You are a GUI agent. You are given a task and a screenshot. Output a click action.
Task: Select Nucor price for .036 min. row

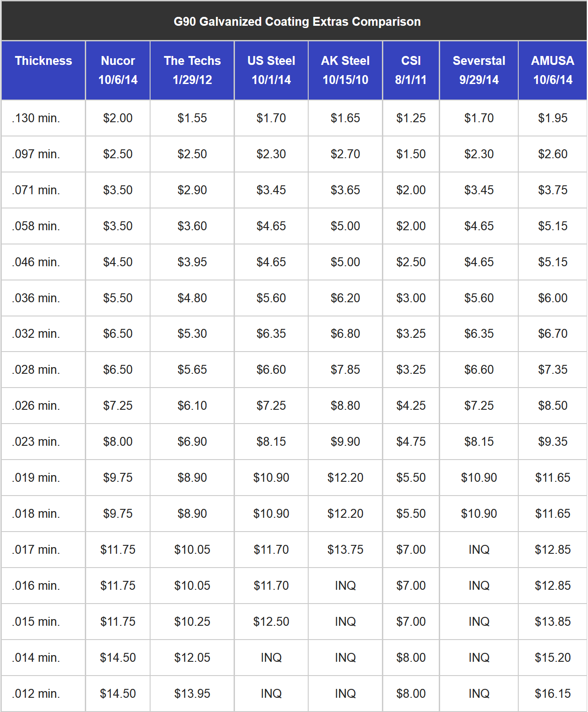[118, 298]
